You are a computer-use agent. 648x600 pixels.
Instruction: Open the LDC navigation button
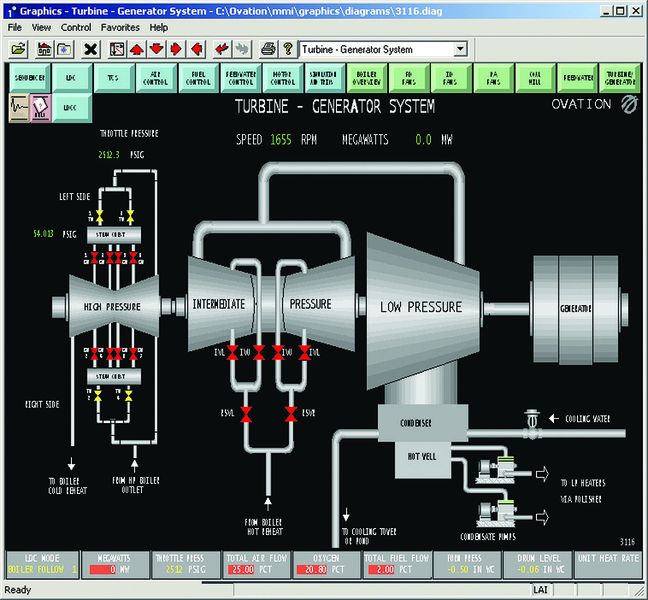(x=72, y=78)
